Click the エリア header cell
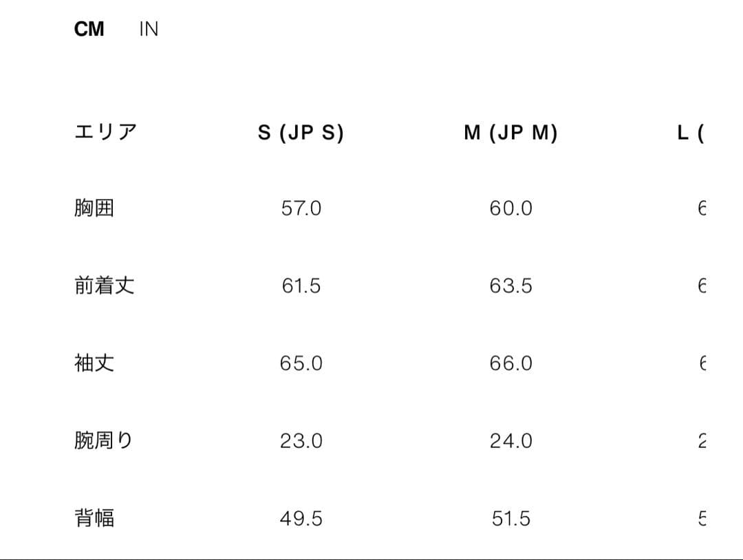This screenshot has height=560, width=743. [x=105, y=132]
